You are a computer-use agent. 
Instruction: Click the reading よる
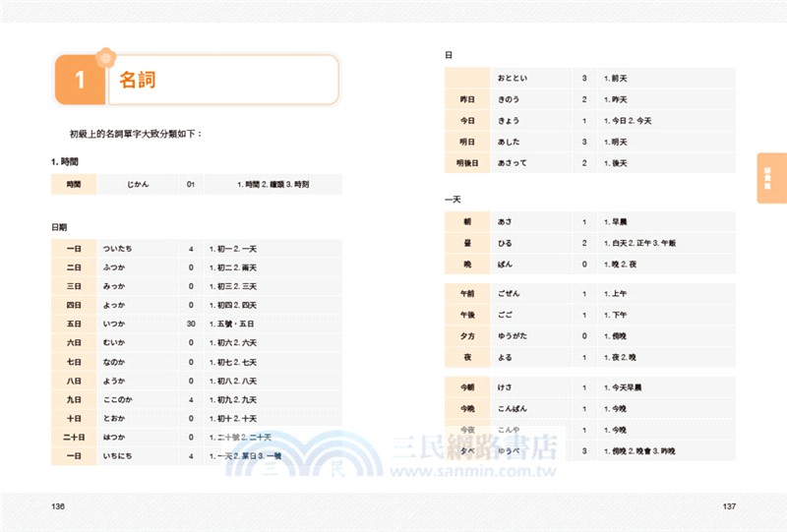click(x=505, y=357)
